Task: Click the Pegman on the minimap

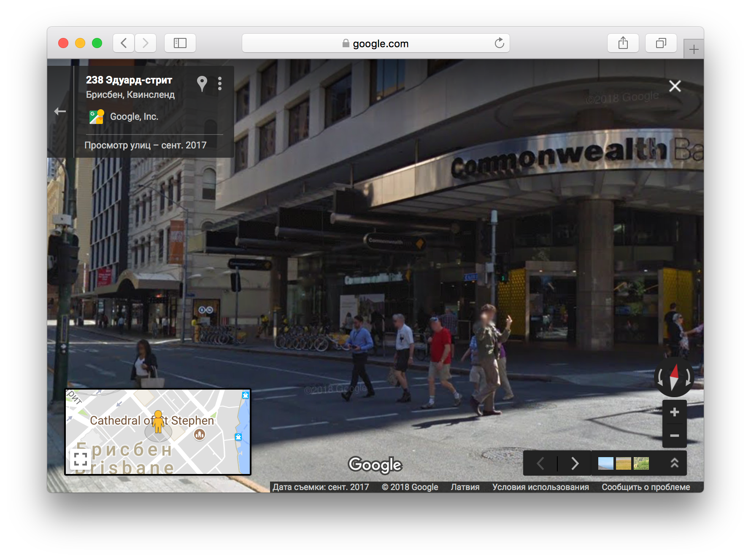Action: 158,421
